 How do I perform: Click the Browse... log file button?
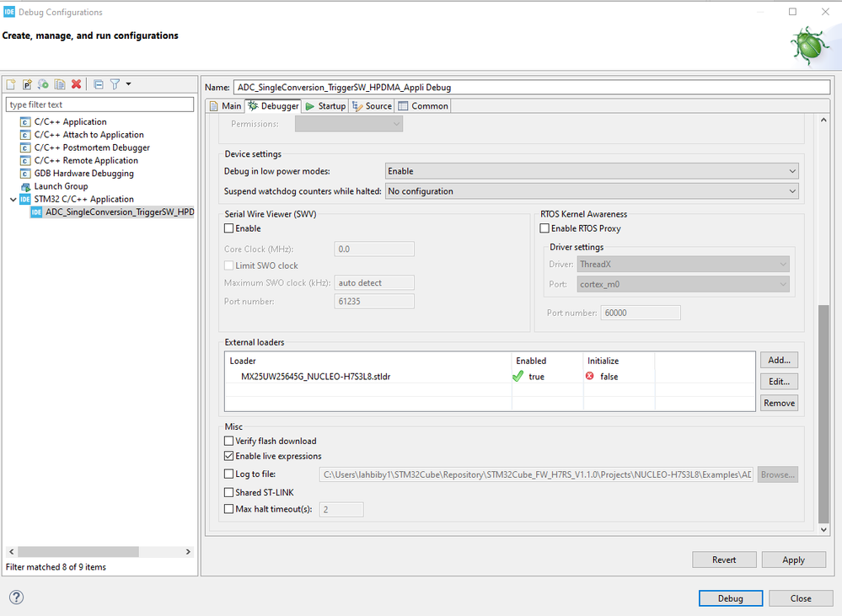pos(778,474)
